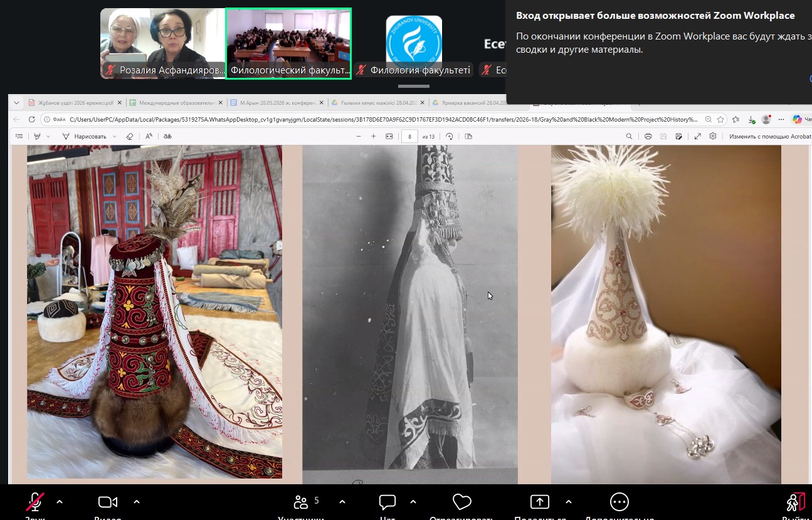Open Zoom reactions heart icon
The image size is (812, 520).
[461, 502]
